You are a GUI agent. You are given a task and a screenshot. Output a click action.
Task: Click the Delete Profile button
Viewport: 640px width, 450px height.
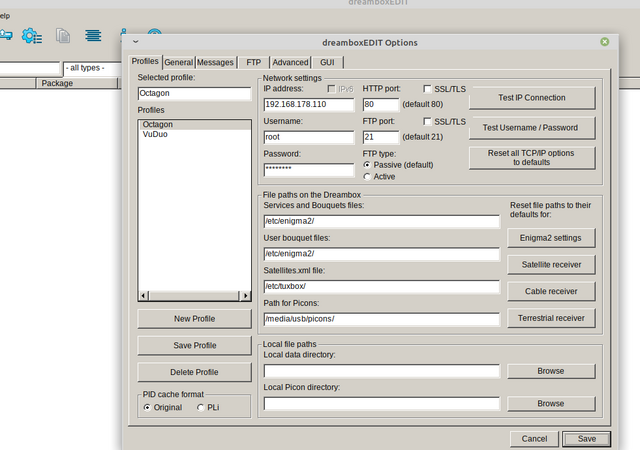[x=194, y=372]
